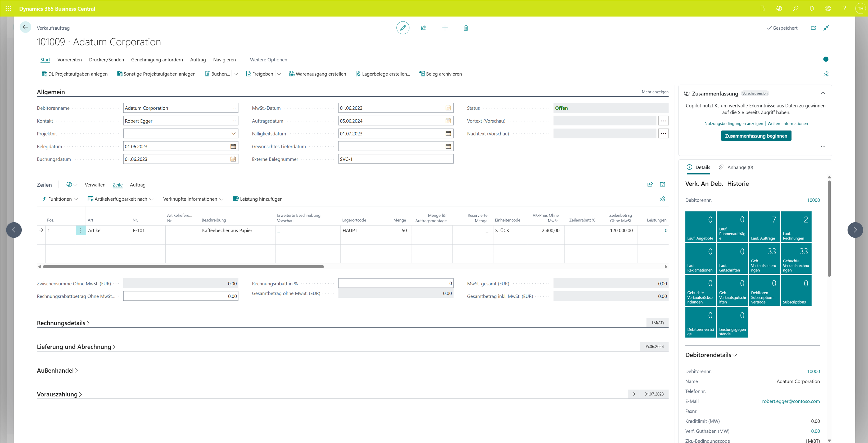
Task: Open Weitere Optionen menu
Action: click(269, 60)
